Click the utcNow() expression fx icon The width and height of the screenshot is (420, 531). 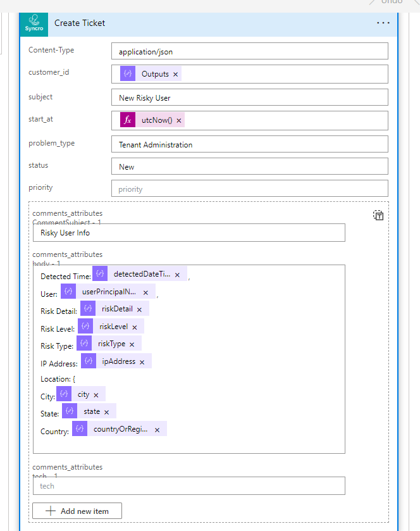(128, 120)
